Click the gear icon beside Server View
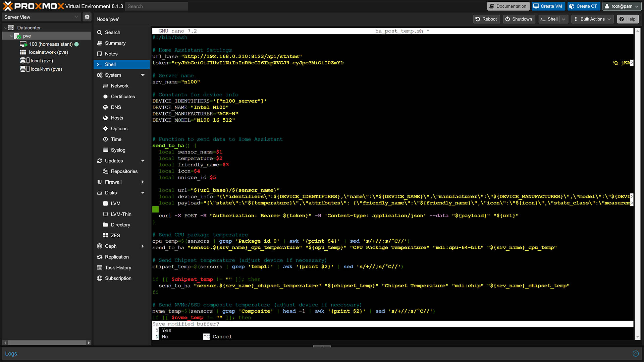 pyautogui.click(x=87, y=17)
